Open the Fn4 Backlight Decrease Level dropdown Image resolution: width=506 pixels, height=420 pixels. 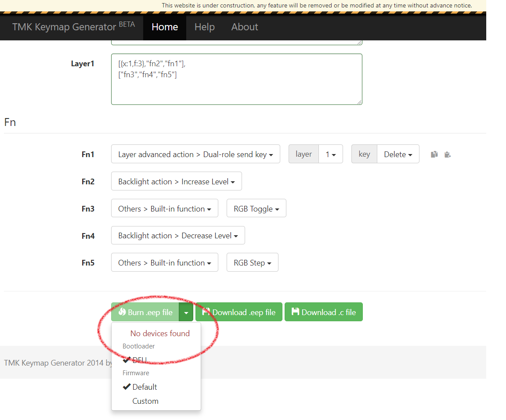[178, 235]
